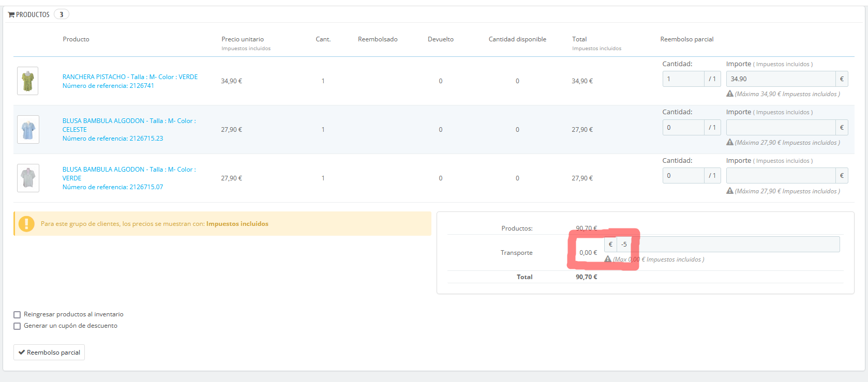868x382 pixels.
Task: Click the BLUSA BAMBULA VERDE product thumbnail
Action: [28, 178]
